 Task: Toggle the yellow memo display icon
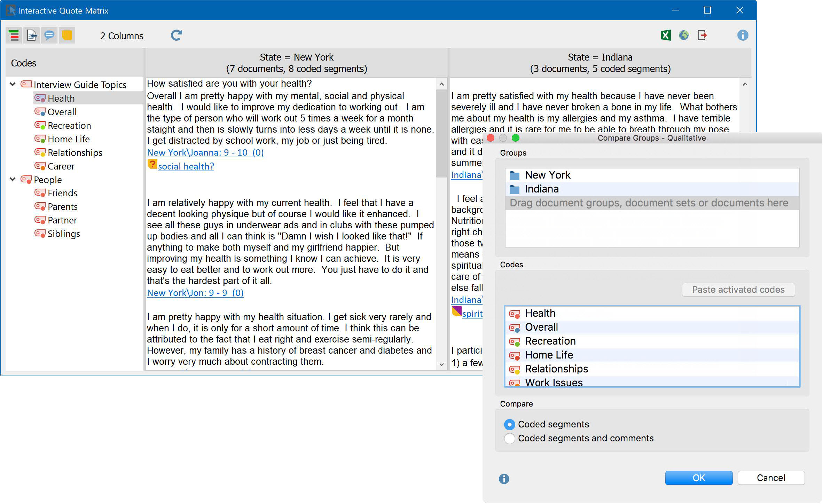[x=67, y=35]
